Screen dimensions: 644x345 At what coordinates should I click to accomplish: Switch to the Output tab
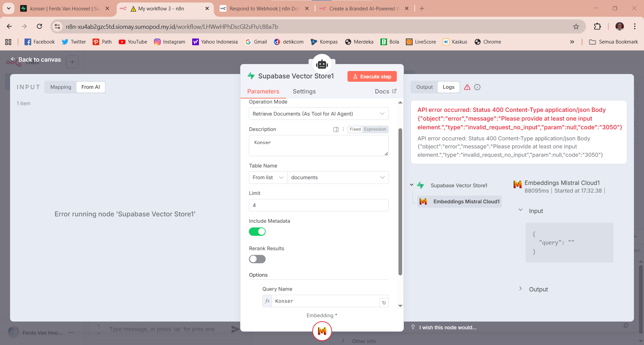[x=425, y=87]
